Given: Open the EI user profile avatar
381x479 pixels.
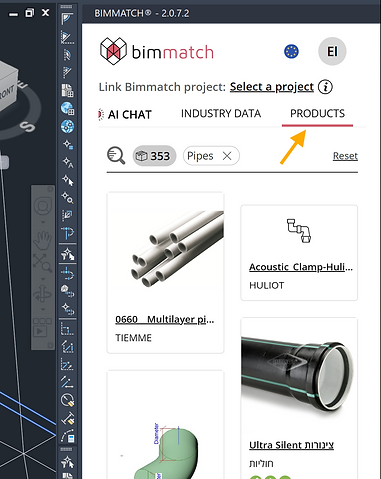Looking at the screenshot, I should 332,51.
